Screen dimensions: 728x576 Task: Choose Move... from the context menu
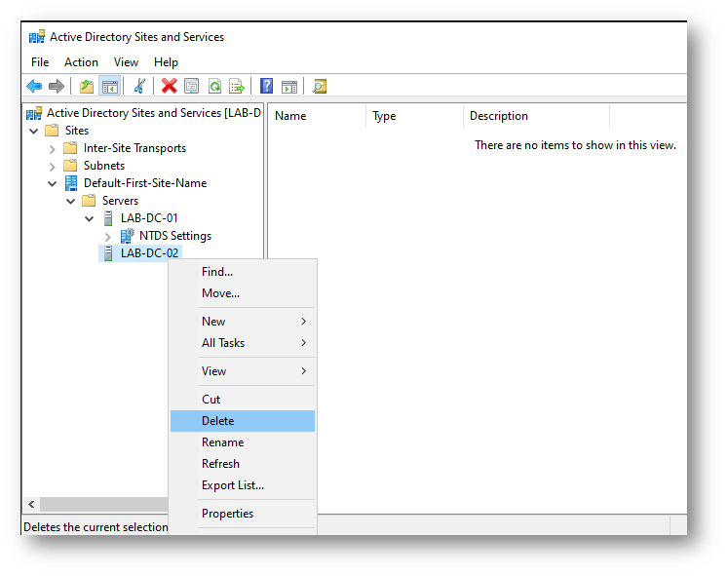tap(243, 293)
